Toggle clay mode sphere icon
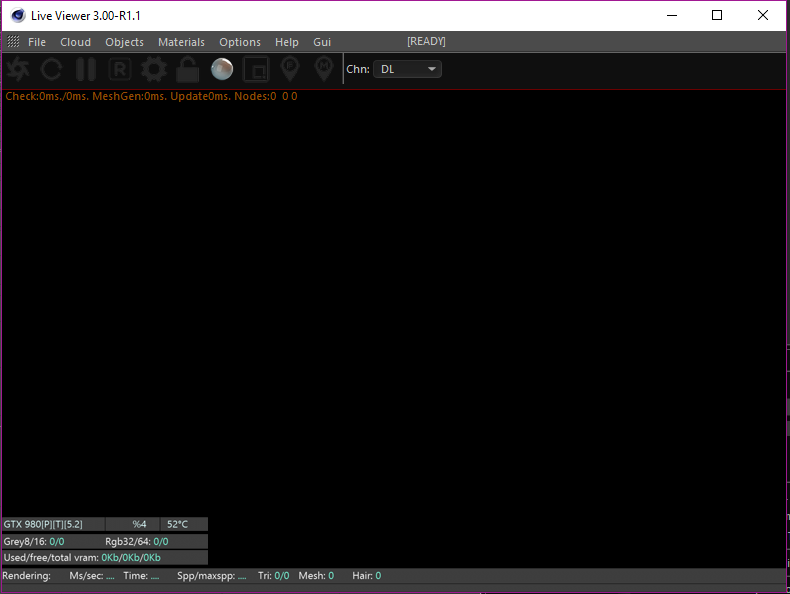Viewport: 790px width, 594px height. pos(222,69)
